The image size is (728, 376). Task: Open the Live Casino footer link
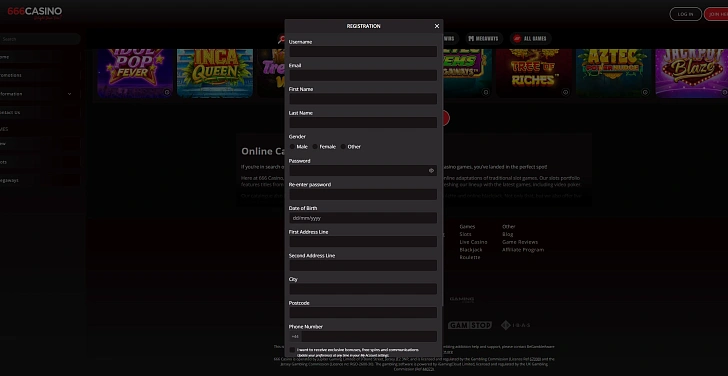[473, 242]
